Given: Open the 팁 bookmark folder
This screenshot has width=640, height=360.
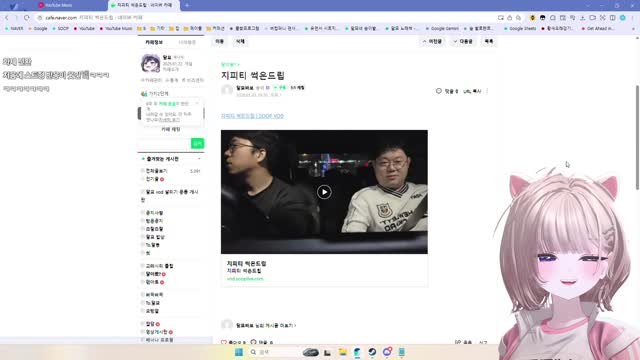Looking at the screenshot, I should click(174, 29).
